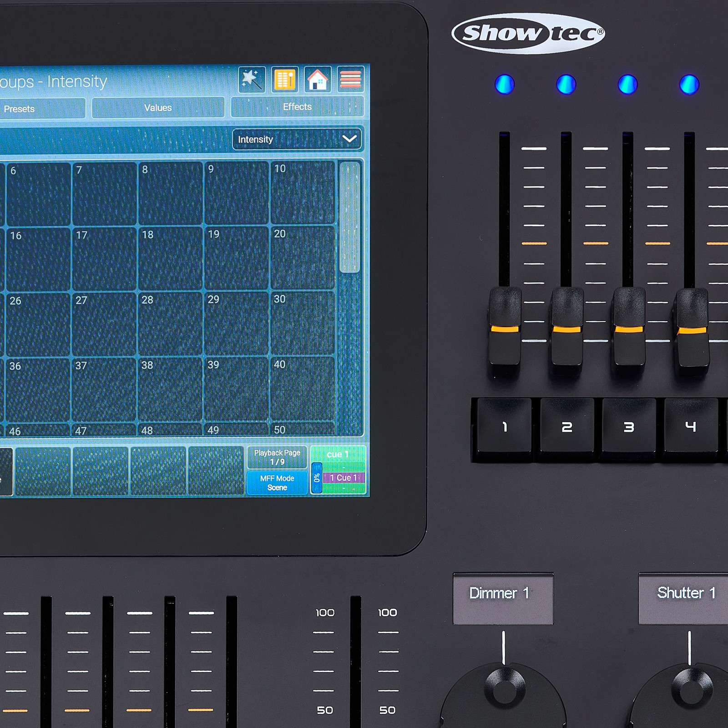Select group cell 7
Screen dimensions: 728x728
(104, 194)
